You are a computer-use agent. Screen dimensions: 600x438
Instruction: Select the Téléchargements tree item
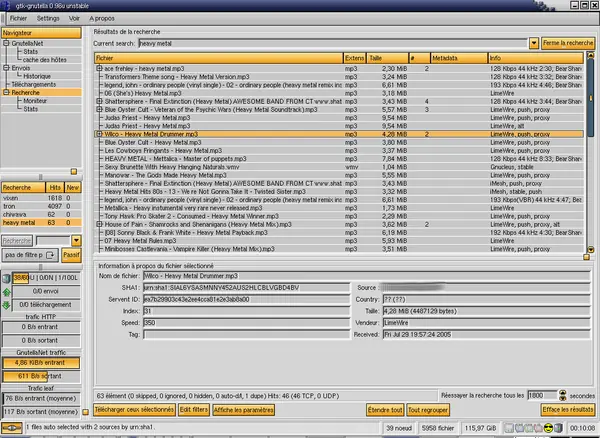pos(34,84)
